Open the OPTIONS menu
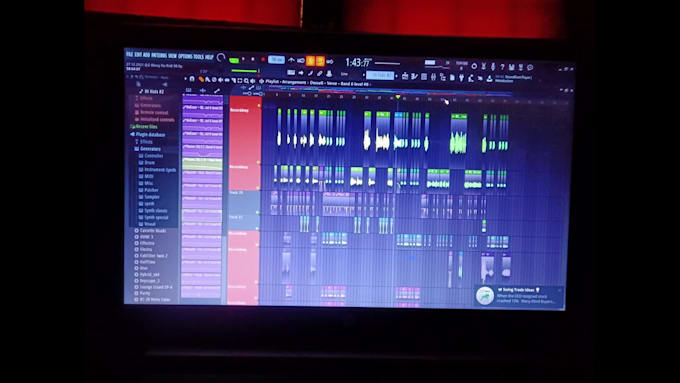680x383 pixels. (x=185, y=56)
